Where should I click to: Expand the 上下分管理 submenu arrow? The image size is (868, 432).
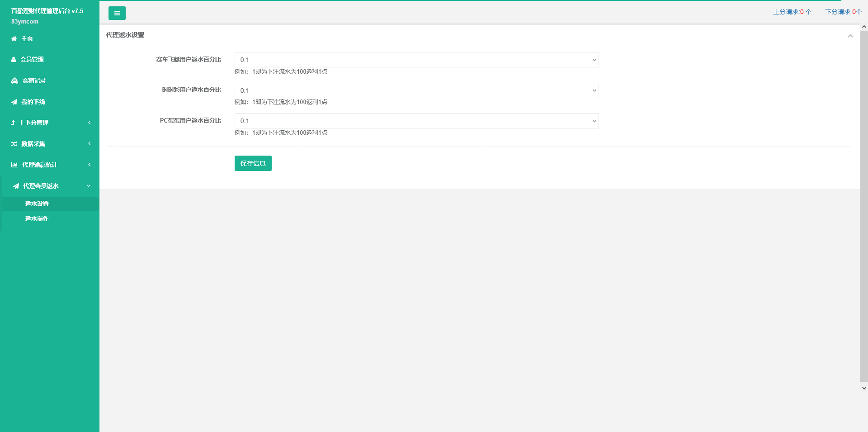90,123
